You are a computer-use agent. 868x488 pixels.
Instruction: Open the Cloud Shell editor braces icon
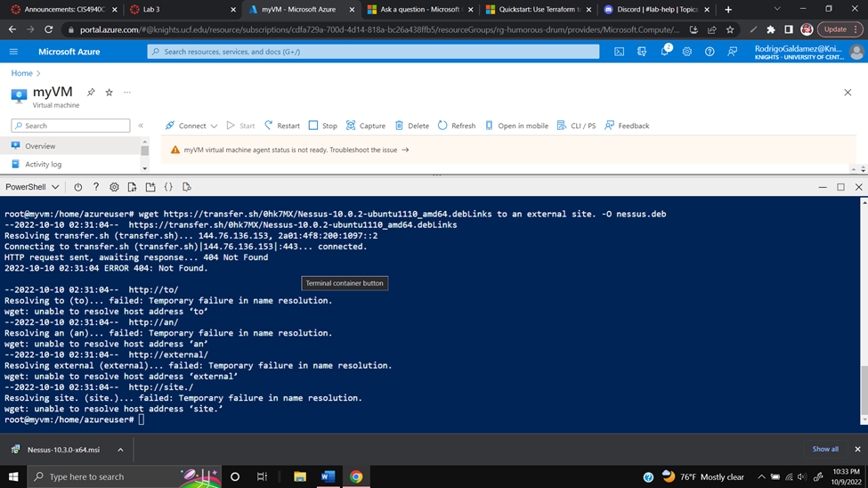pos(168,187)
